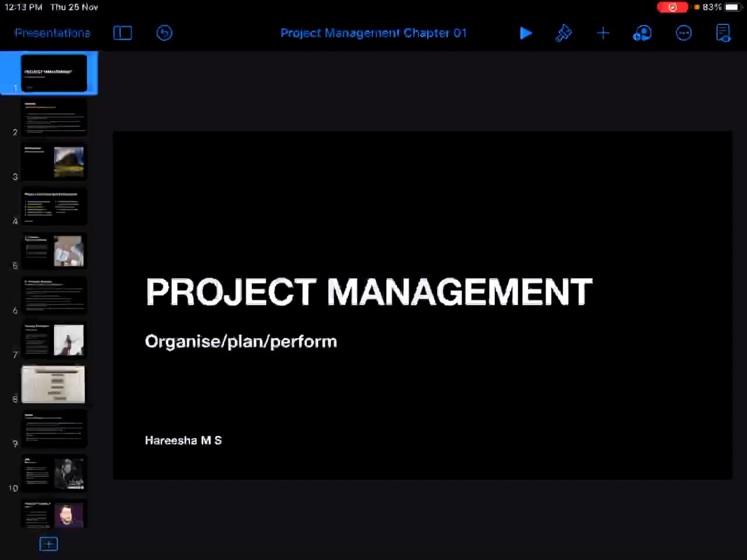Viewport: 747px width, 560px height.
Task: Select slide 3 thumbnail with landscape image
Action: point(54,162)
